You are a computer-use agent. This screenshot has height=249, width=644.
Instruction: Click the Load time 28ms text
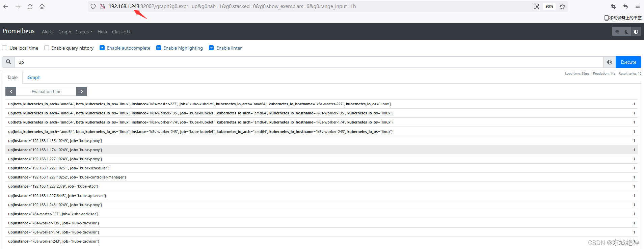577,74
